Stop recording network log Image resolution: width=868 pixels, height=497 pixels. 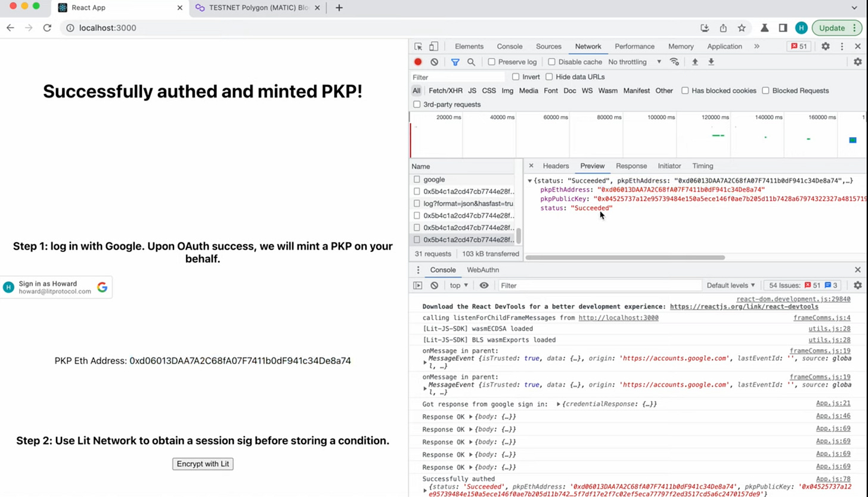click(x=418, y=62)
